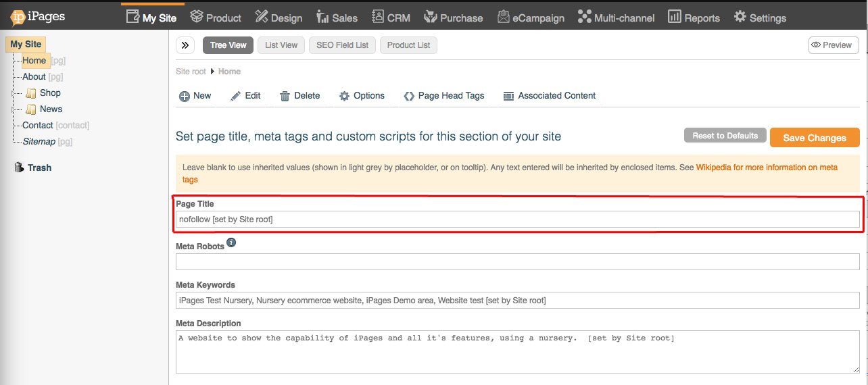Click the Edit pencil icon
The image size is (868, 385).
click(235, 96)
